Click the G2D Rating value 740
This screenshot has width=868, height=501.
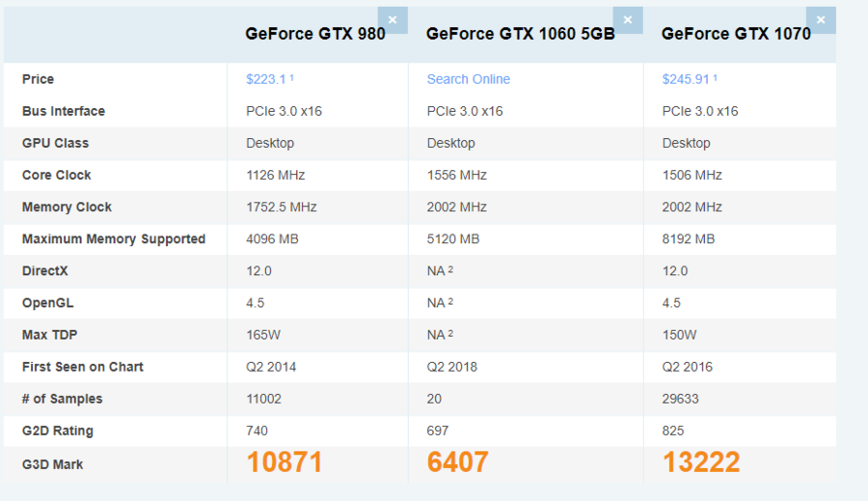[x=258, y=431]
